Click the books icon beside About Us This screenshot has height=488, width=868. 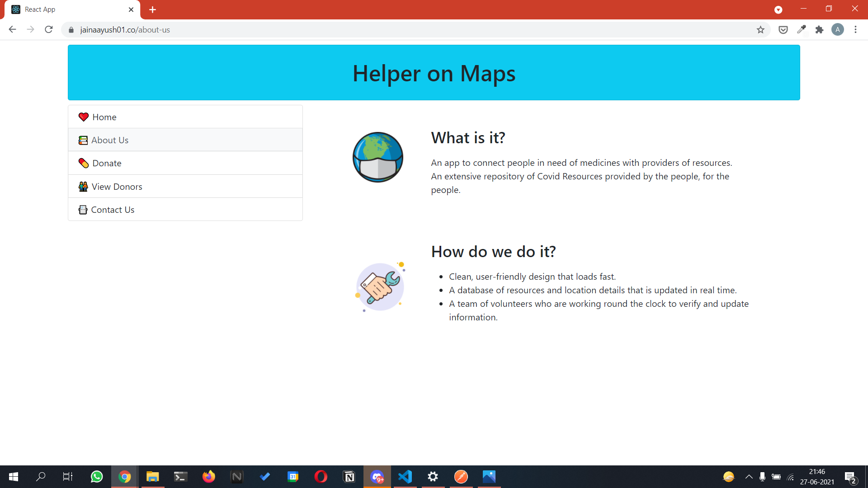83,140
